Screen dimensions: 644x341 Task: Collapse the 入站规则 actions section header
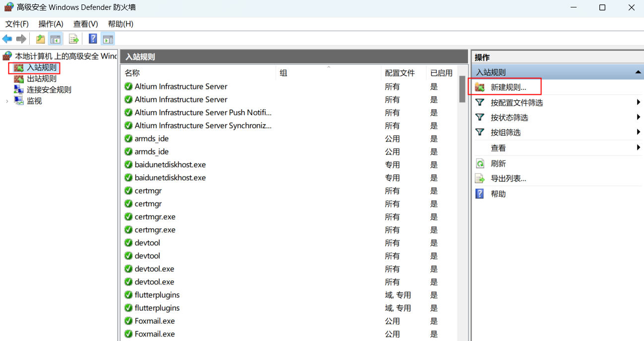coord(638,72)
